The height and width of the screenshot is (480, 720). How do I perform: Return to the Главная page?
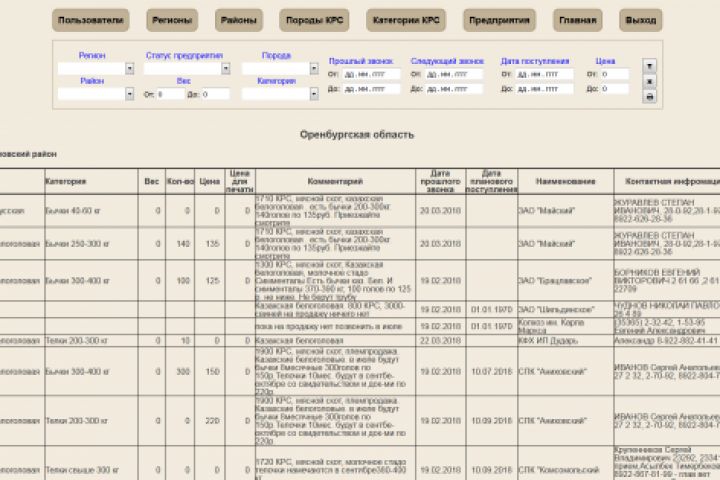pyautogui.click(x=578, y=20)
